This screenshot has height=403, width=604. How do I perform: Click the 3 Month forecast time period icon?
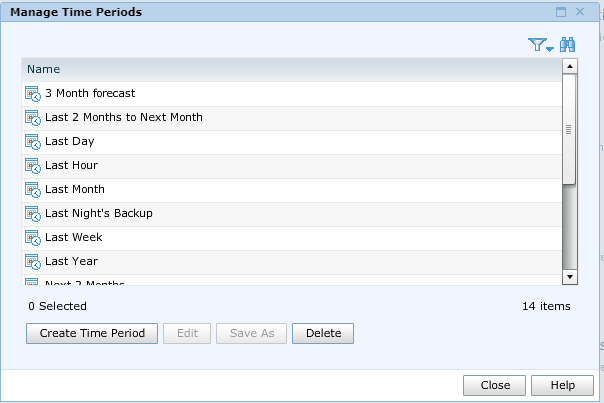[x=33, y=94]
